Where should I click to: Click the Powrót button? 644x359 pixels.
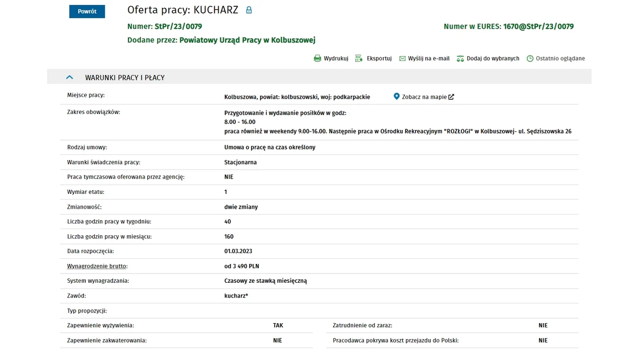tap(87, 11)
